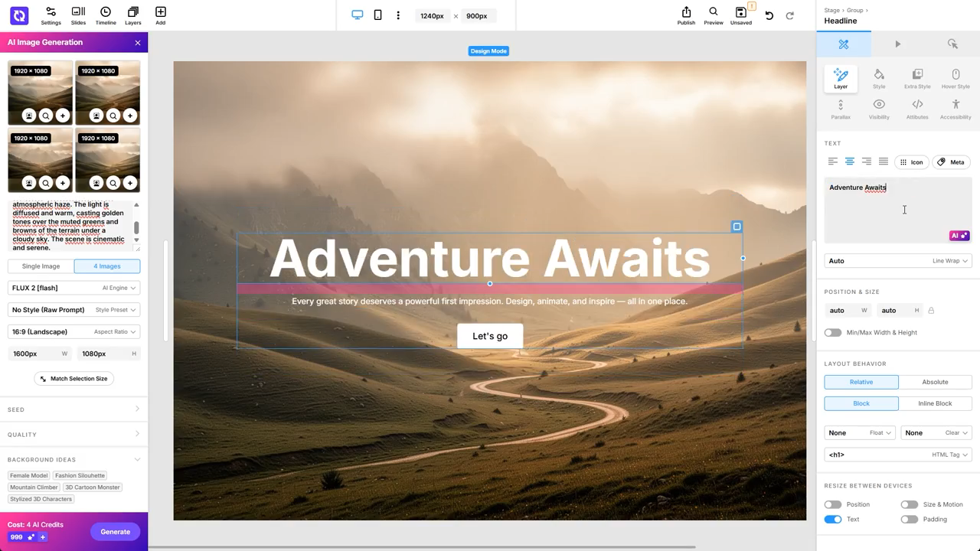Set layout to Relative positioning
This screenshot has height=551, width=980.
tap(861, 382)
